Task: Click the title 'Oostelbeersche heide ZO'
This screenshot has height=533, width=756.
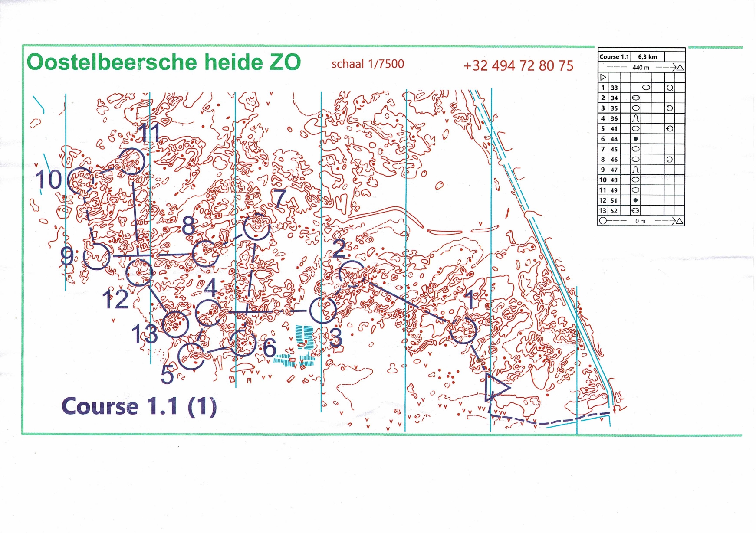Action: 164,62
